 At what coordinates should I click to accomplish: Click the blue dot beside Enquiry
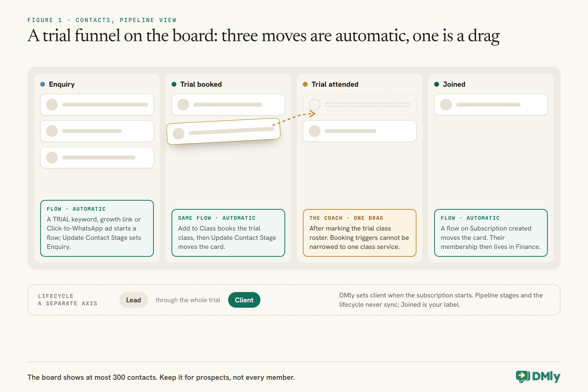tap(43, 84)
